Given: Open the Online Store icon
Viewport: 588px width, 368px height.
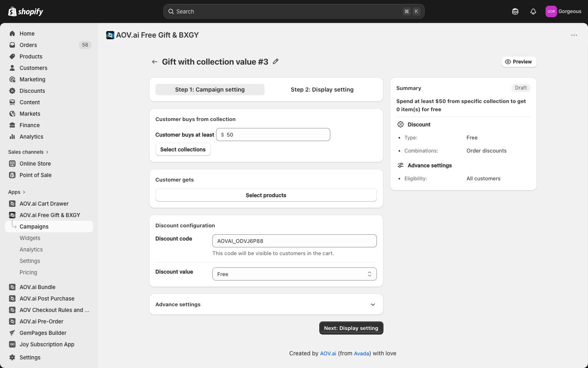Looking at the screenshot, I should (12, 164).
